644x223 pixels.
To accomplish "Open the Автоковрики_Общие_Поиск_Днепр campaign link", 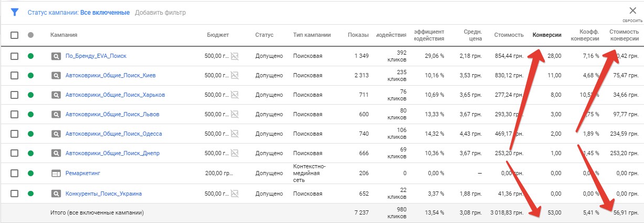I will point(112,154).
